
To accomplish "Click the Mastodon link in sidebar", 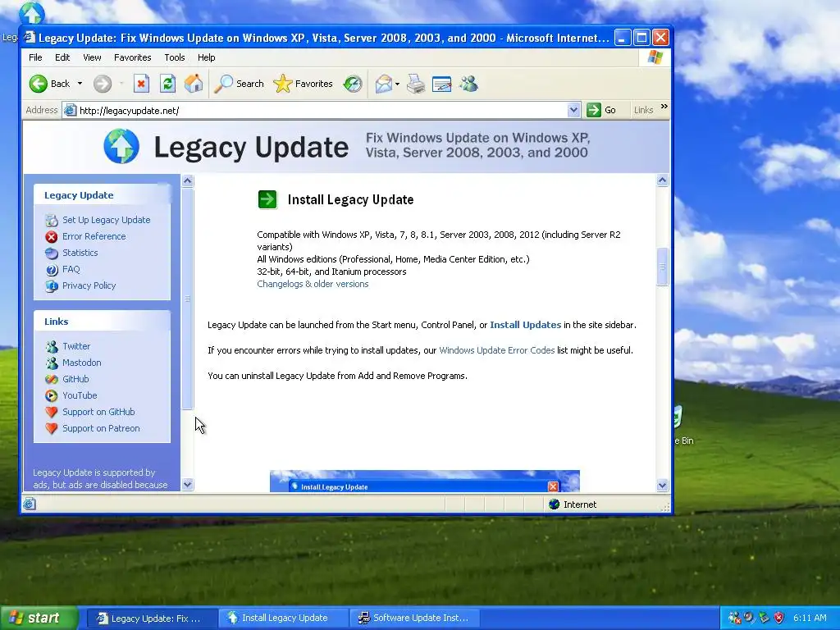I will (x=81, y=363).
